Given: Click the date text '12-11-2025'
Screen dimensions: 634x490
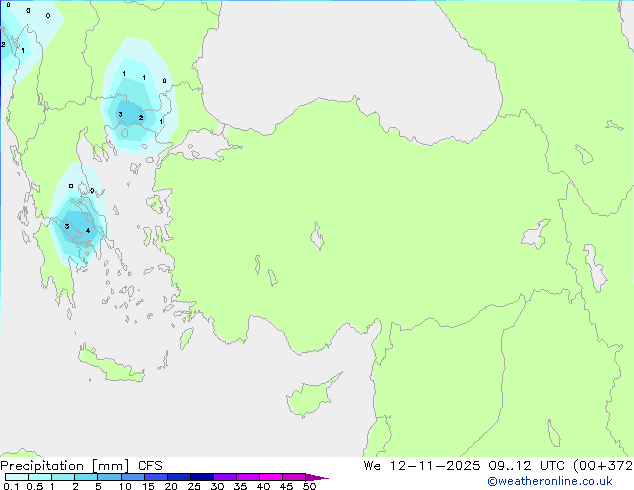Looking at the screenshot, I should click(x=435, y=466).
